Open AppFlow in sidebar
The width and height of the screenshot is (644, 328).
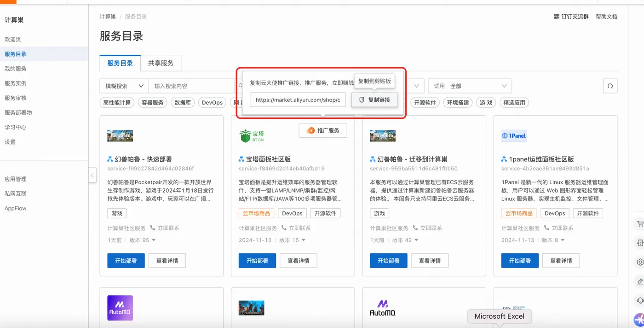tap(16, 209)
